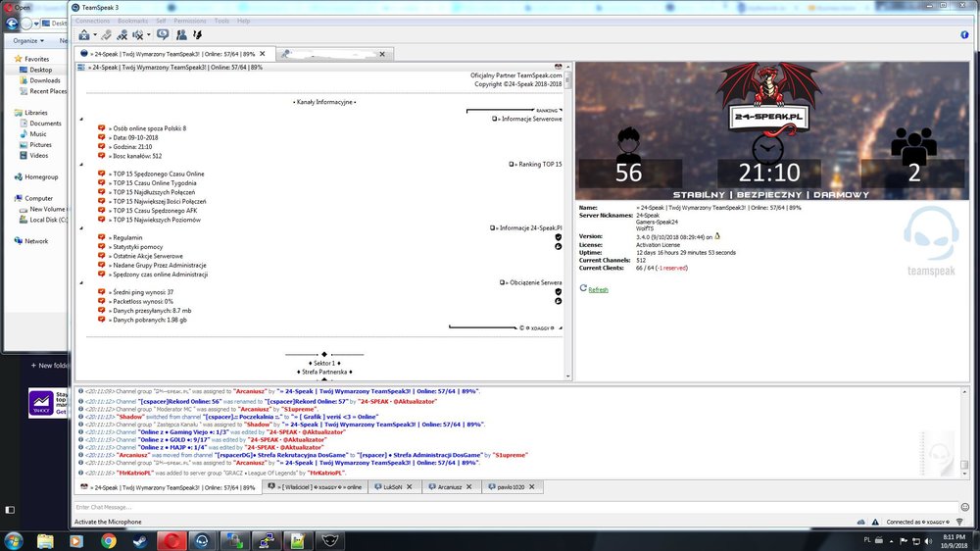The width and height of the screenshot is (980, 551).
Task: Select the 'Osób online spoza Polski: 8' channel
Action: point(147,128)
